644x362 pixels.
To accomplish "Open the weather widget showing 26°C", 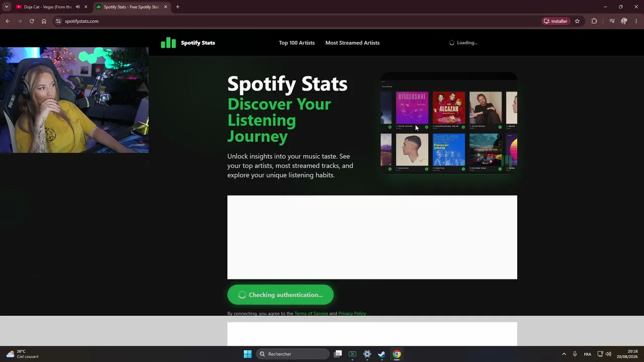I will click(x=23, y=354).
